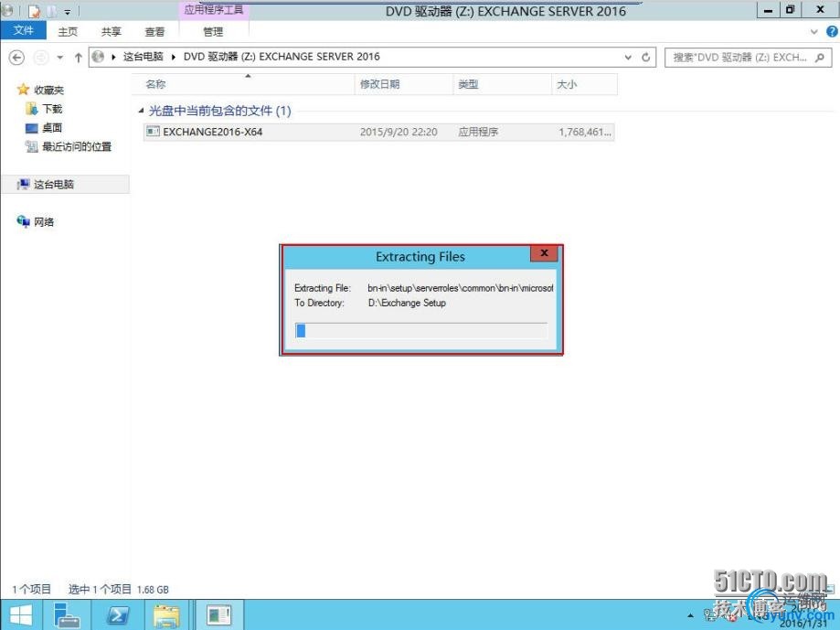Open Explorer help question mark
This screenshot has height=630, width=840.
[x=832, y=32]
